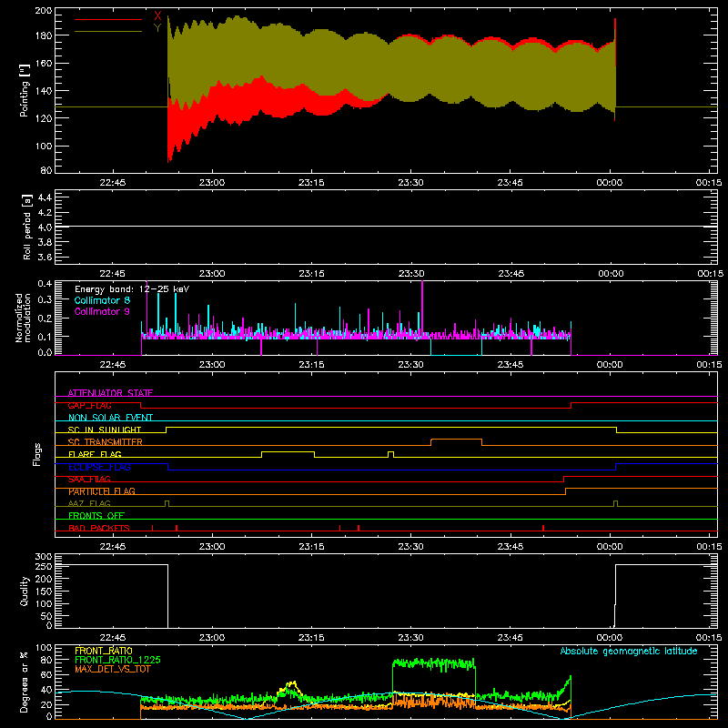This screenshot has height=728, width=728.
Task: Click the 'Y' legend label
Action: 157,28
